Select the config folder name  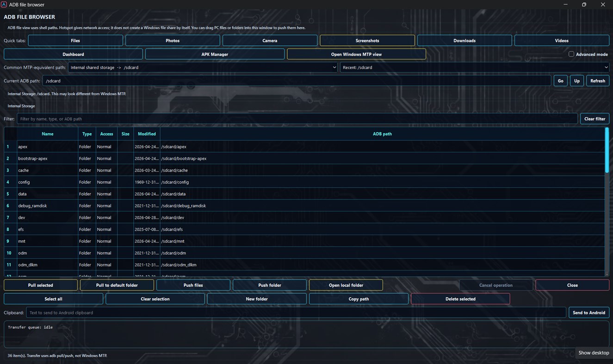coord(24,182)
